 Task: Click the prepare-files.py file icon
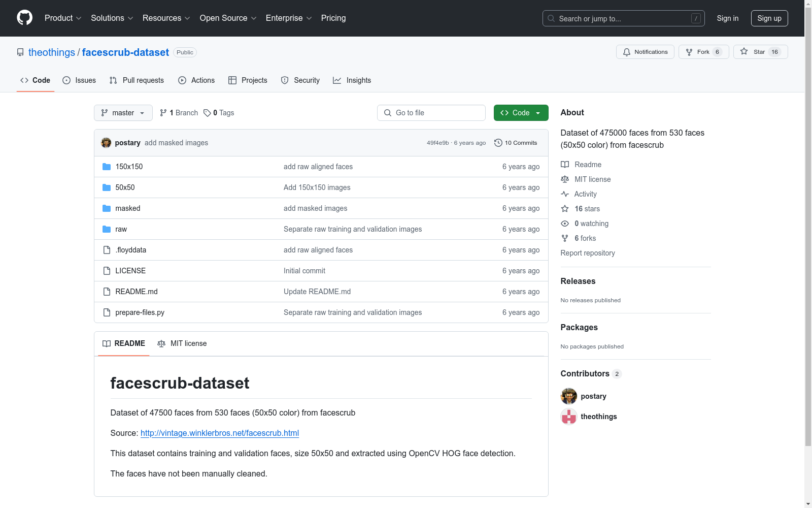(107, 312)
